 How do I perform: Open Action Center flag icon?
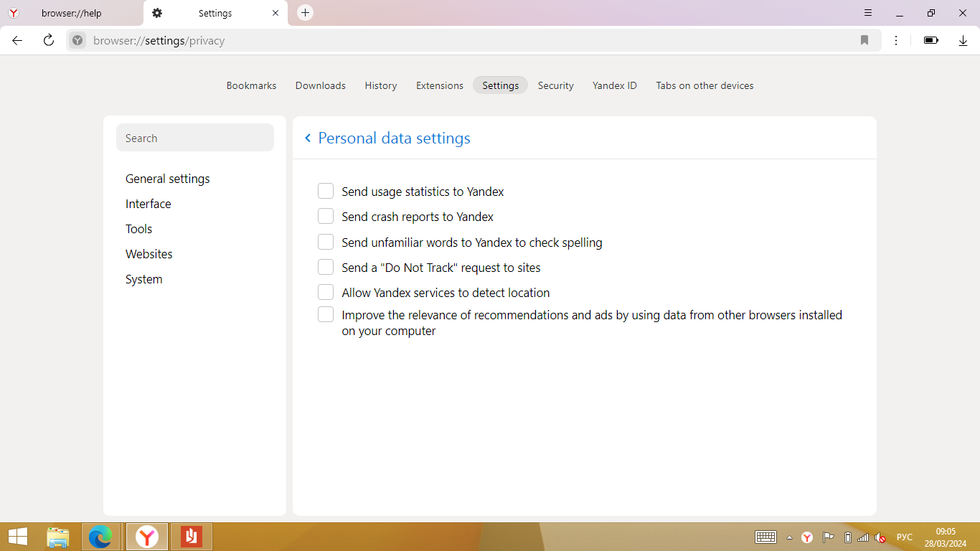pyautogui.click(x=828, y=537)
